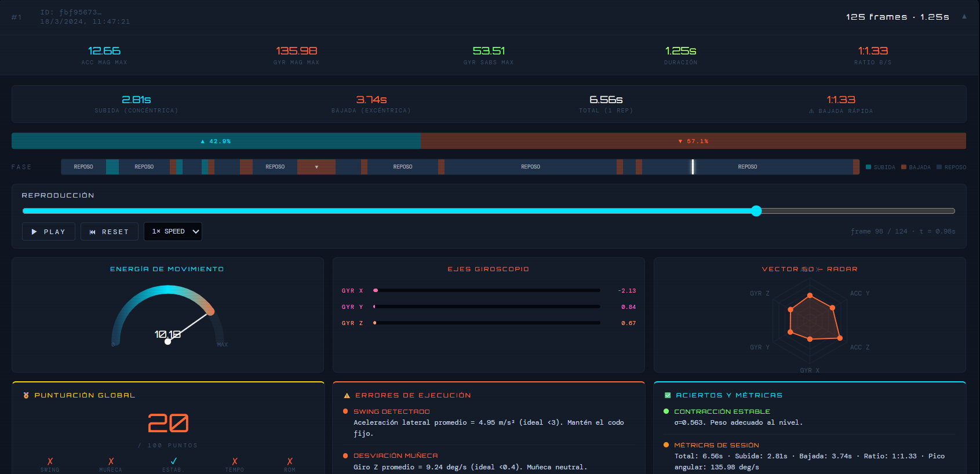Open the 1× SPEED dropdown

click(x=173, y=231)
